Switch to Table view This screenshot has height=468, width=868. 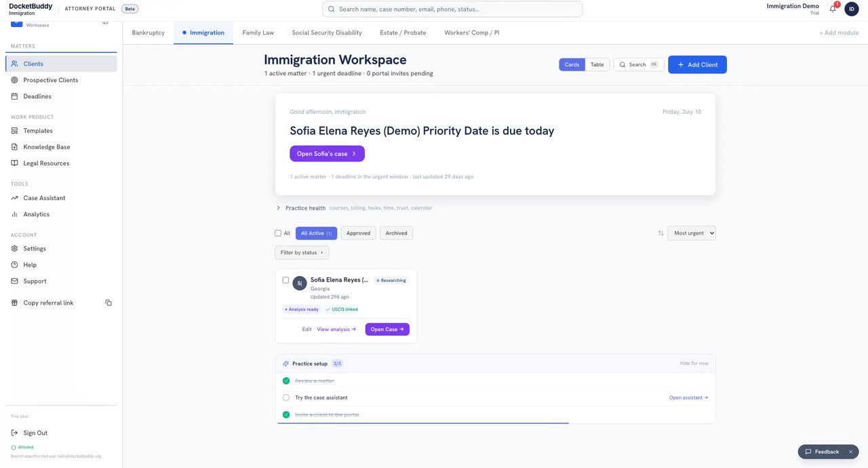tap(597, 64)
